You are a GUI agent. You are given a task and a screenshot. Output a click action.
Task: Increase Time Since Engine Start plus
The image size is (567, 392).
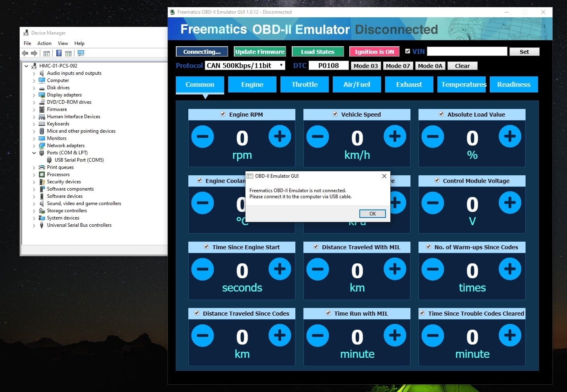[280, 269]
